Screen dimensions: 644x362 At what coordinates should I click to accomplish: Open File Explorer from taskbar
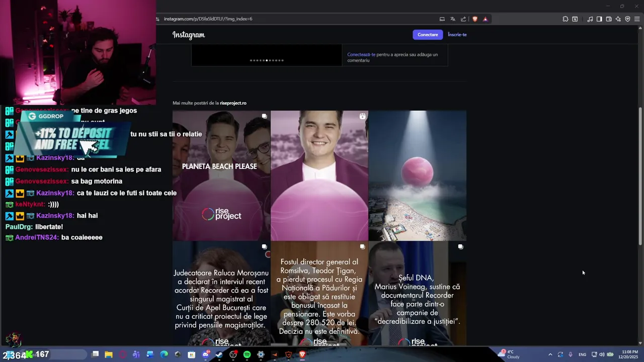[109, 354]
